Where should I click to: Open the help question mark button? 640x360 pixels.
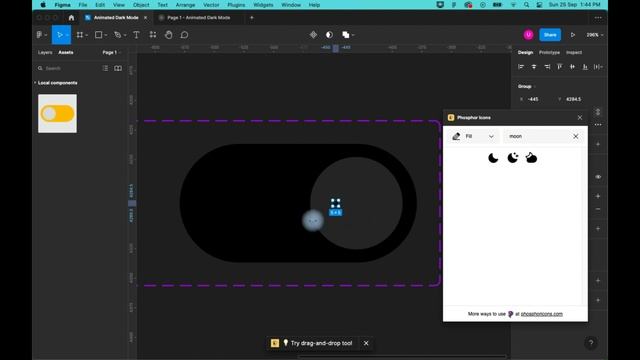tap(591, 343)
